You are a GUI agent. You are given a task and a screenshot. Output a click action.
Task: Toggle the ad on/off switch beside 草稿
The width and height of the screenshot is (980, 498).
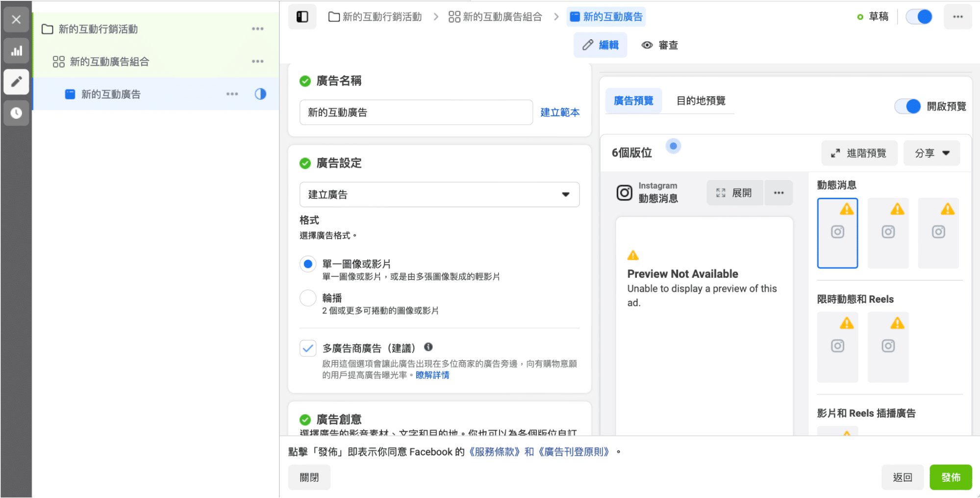click(x=919, y=17)
